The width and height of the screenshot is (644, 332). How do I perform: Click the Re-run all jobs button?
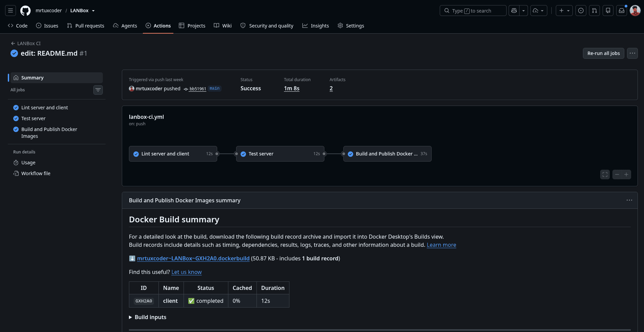pyautogui.click(x=604, y=53)
